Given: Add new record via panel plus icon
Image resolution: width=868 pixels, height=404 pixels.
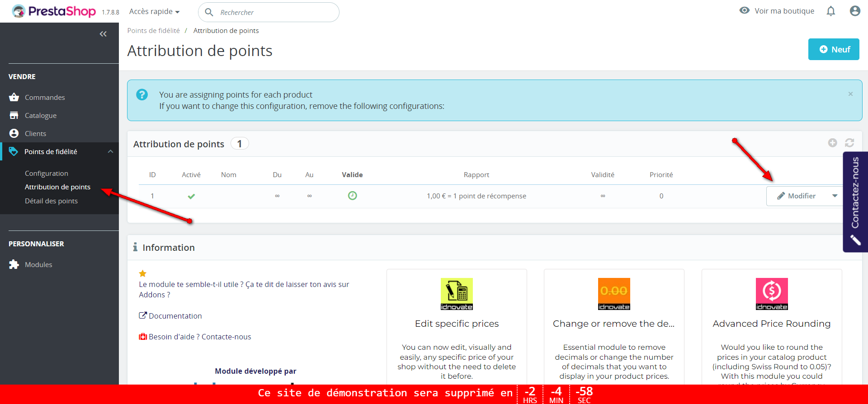Looking at the screenshot, I should (833, 143).
